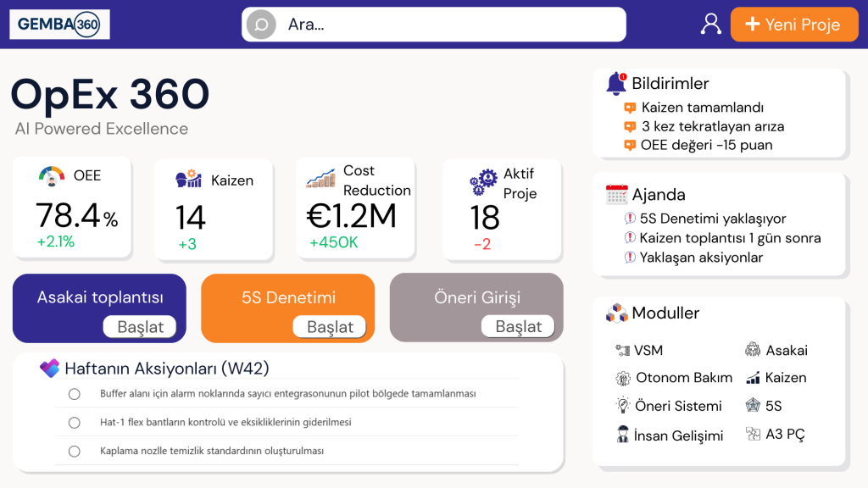Viewport: 868px width, 488px height.
Task: Click the OEE gauge icon
Action: (52, 175)
